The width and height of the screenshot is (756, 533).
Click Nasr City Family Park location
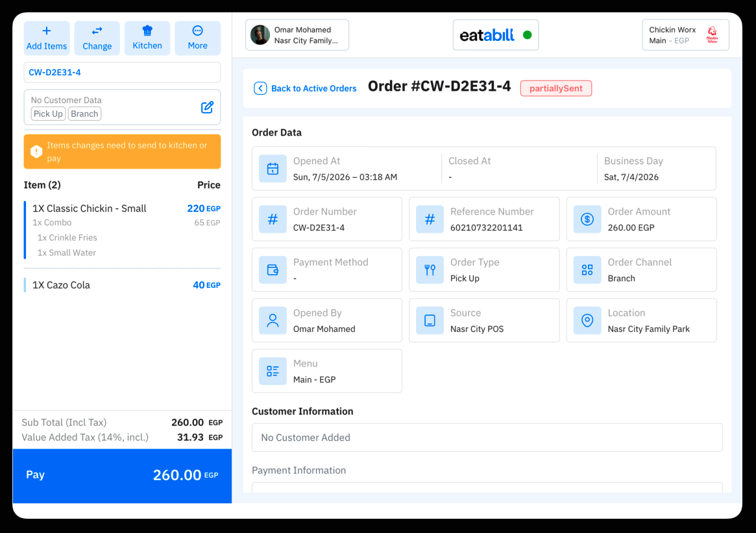pyautogui.click(x=648, y=329)
